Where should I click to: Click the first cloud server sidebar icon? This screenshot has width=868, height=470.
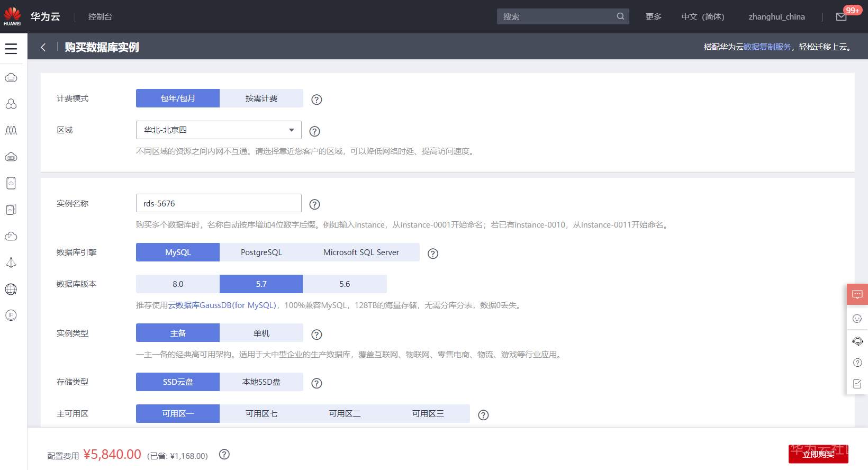(11, 78)
